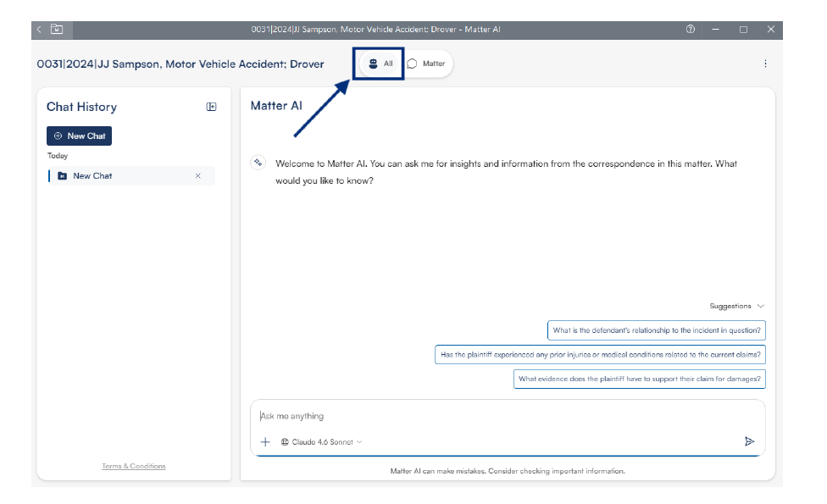
Task: Choose suggestion about plaintiff's prior injuries
Action: click(600, 355)
